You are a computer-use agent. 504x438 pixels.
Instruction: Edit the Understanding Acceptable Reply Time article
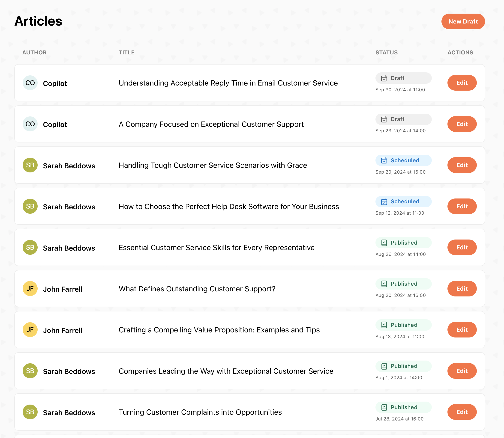462,83
